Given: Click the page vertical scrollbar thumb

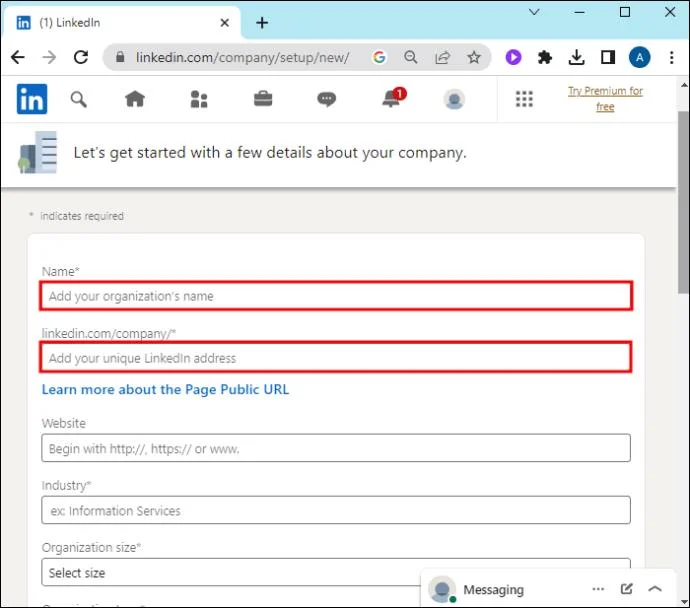Looking at the screenshot, I should [683, 201].
